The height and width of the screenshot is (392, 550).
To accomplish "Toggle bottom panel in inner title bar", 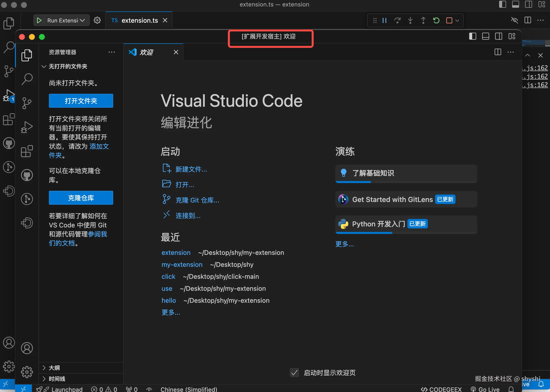I will pyautogui.click(x=485, y=36).
